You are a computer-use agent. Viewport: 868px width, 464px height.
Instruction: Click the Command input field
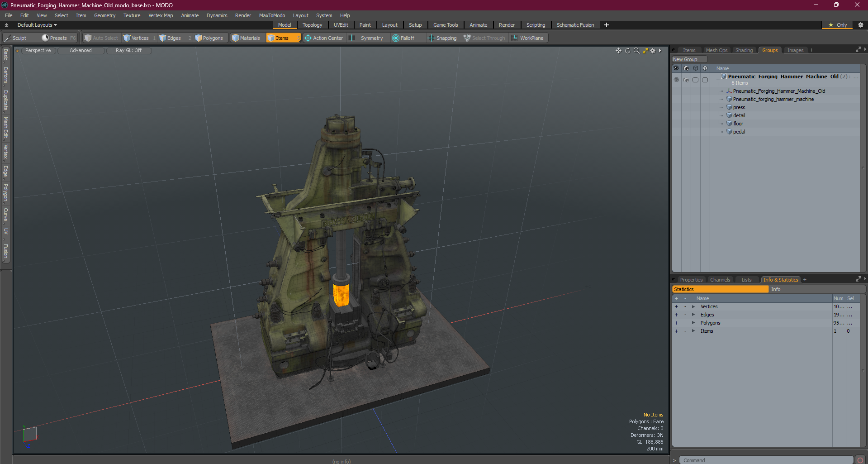(x=766, y=460)
